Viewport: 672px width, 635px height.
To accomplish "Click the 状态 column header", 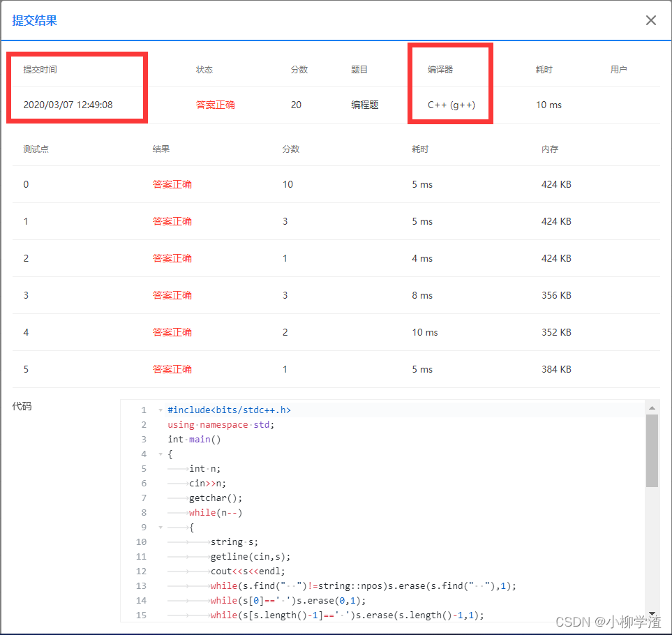I will point(204,69).
